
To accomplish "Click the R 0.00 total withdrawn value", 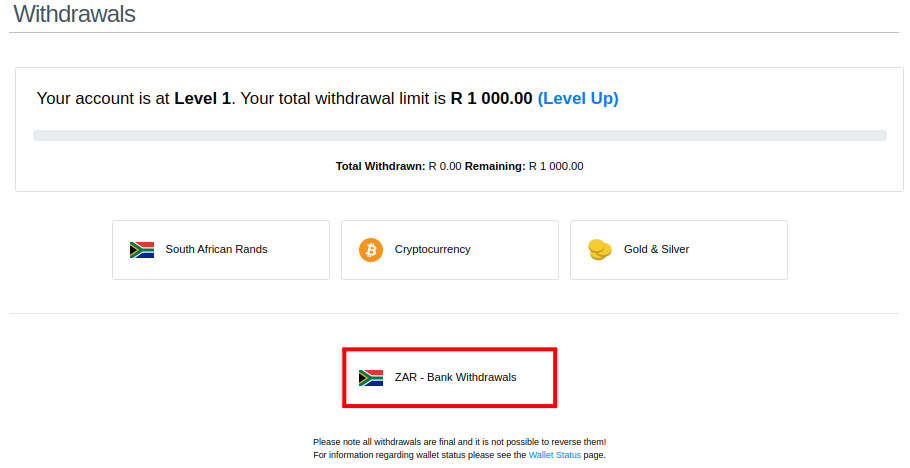I will click(445, 166).
